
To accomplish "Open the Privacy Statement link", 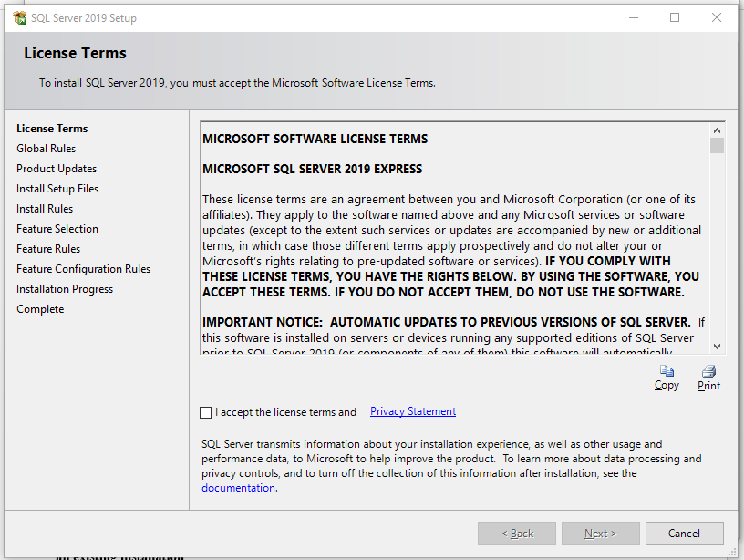I will [x=412, y=411].
